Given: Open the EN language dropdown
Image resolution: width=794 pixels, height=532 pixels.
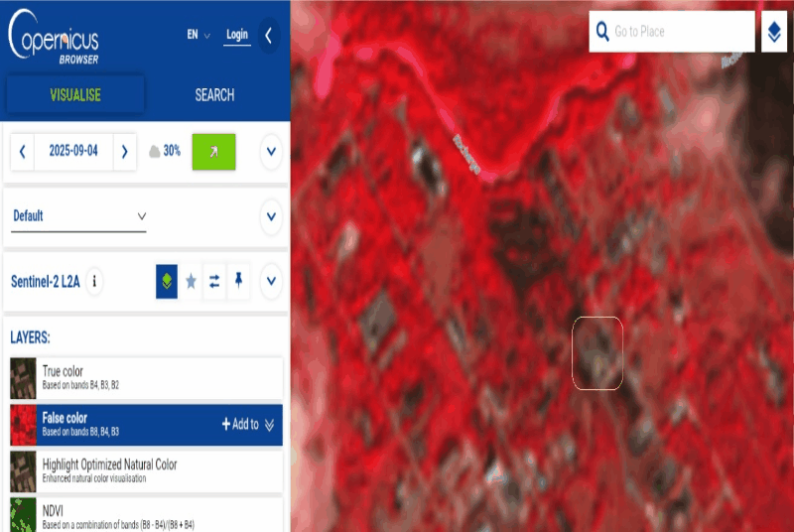Looking at the screenshot, I should click(198, 35).
